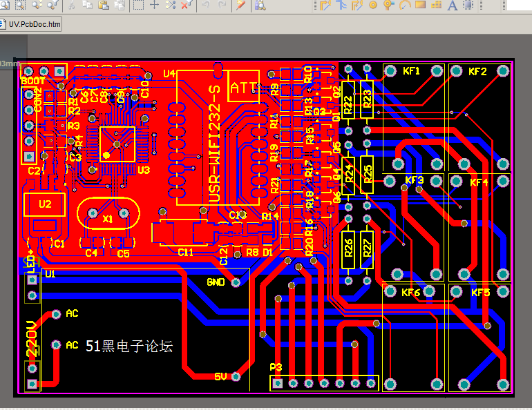The image size is (532, 410).
Task: Click the KF1 designator on the PCB
Action: (411, 71)
